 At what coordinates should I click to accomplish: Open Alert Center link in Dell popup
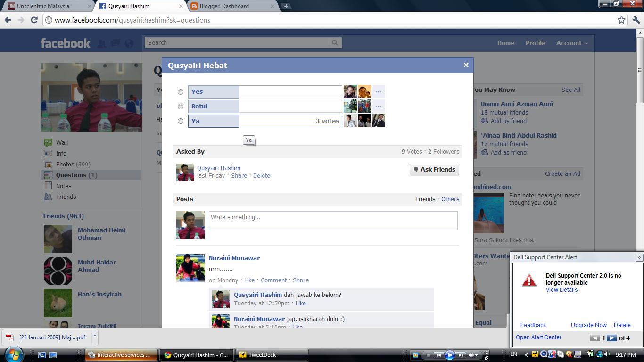pos(538,337)
